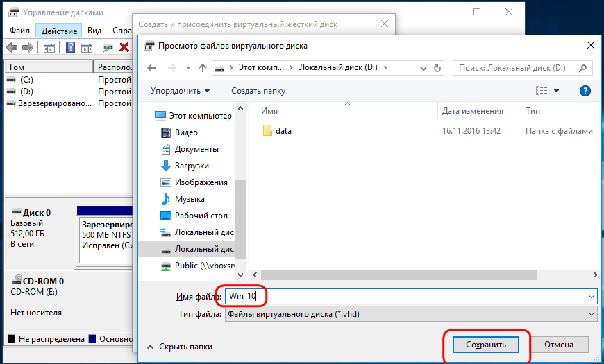604x364 pixels.
Task: Close the file browse dialog
Action: coord(590,45)
